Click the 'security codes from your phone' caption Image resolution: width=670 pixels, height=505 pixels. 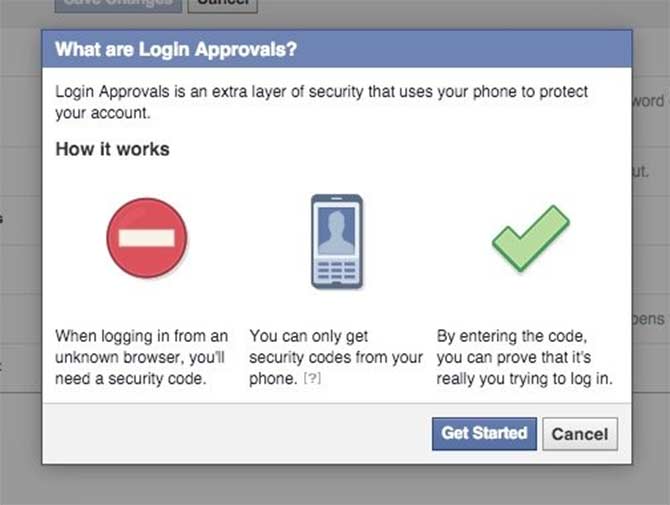coord(335,358)
